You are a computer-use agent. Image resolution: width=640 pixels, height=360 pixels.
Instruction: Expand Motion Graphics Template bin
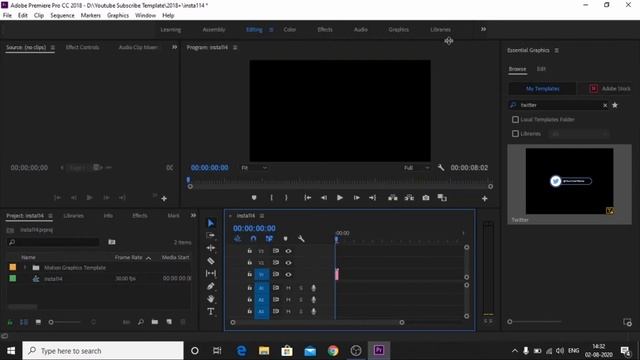tap(24, 268)
